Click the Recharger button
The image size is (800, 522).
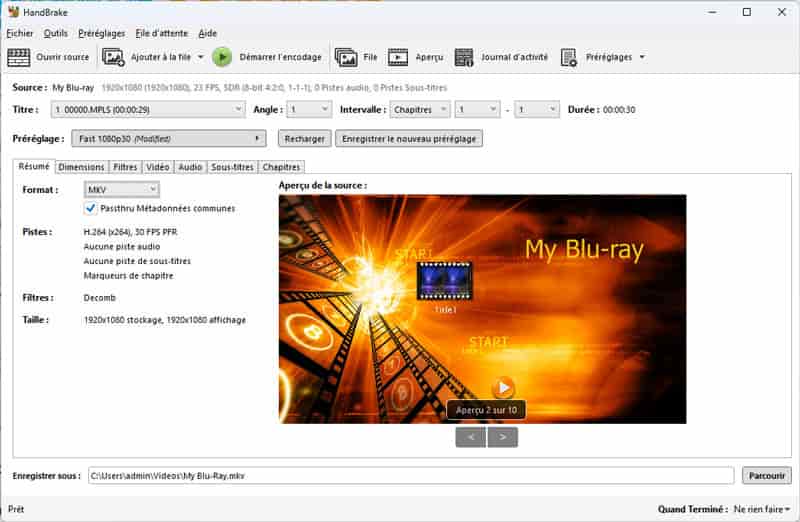click(x=305, y=139)
